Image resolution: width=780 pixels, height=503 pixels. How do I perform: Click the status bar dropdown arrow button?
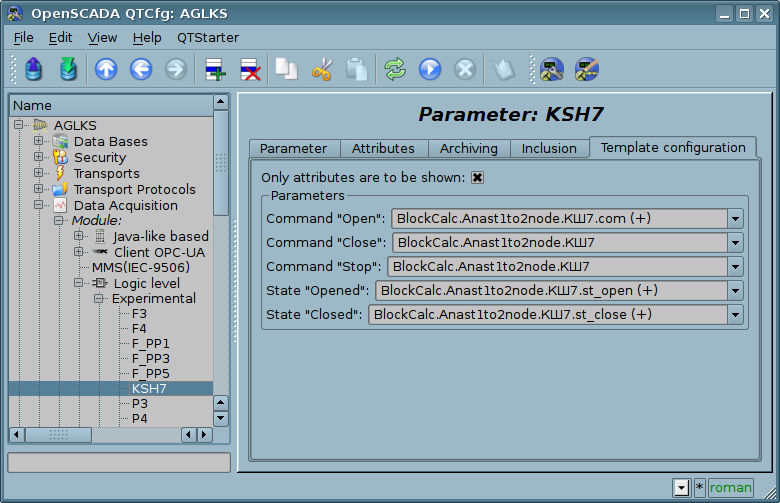click(682, 488)
